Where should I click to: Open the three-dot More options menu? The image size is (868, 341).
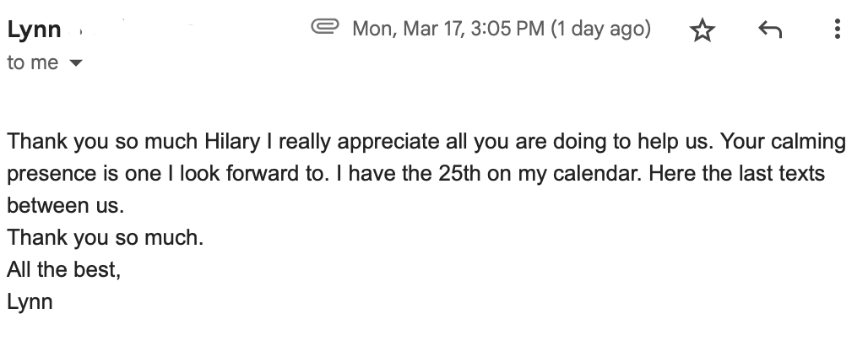click(x=837, y=30)
